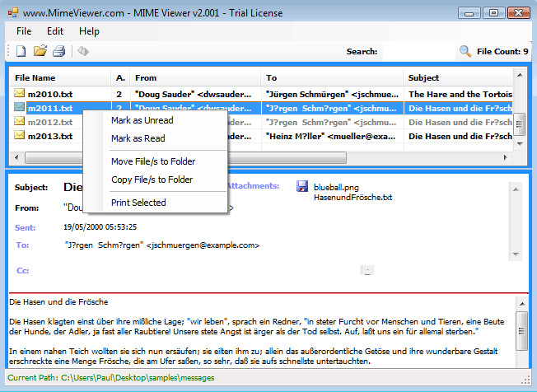537x392 pixels.
Task: Open the Help menu
Action: click(x=89, y=31)
